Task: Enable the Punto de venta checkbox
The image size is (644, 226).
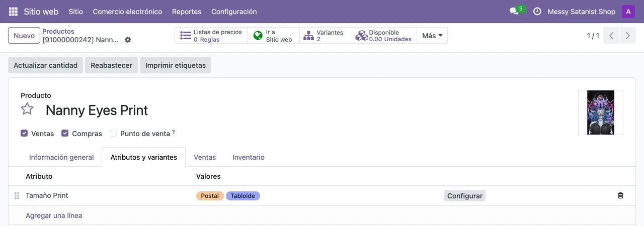Action: pyautogui.click(x=113, y=134)
